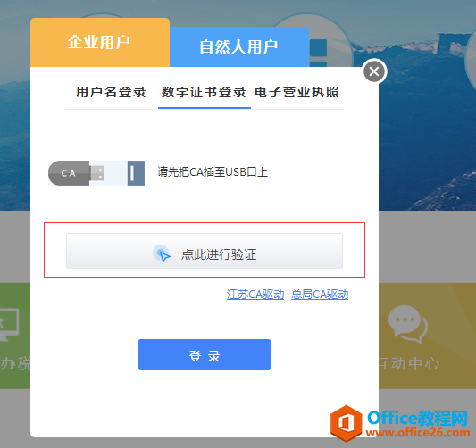Select 电子营业执照 login method
The height and width of the screenshot is (448, 476).
296,92
